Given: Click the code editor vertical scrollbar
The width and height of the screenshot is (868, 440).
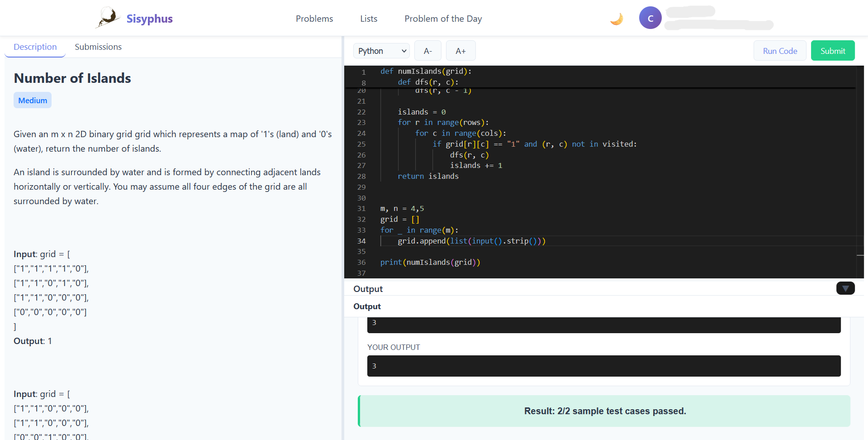Looking at the screenshot, I should coord(860,172).
